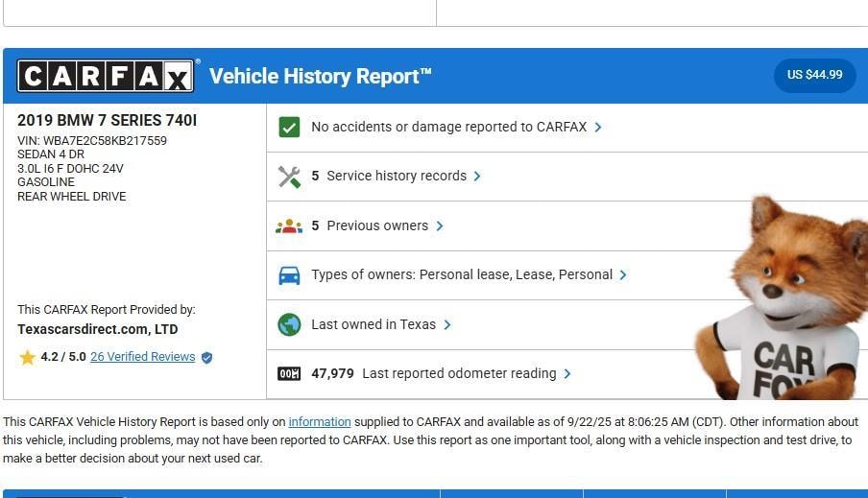Expand the previous owners chevron
This screenshot has height=498, width=868.
(440, 226)
